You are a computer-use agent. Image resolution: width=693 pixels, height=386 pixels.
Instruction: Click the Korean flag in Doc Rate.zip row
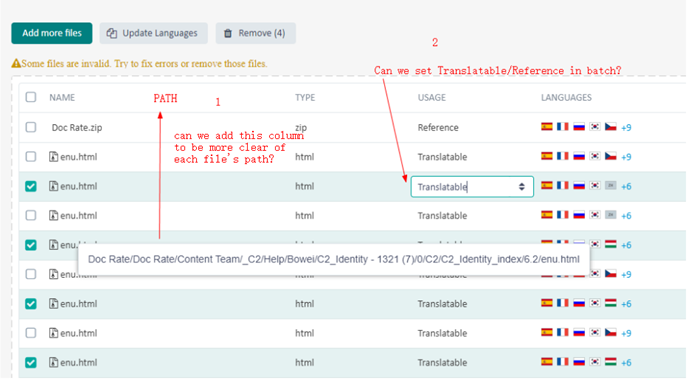pyautogui.click(x=595, y=127)
